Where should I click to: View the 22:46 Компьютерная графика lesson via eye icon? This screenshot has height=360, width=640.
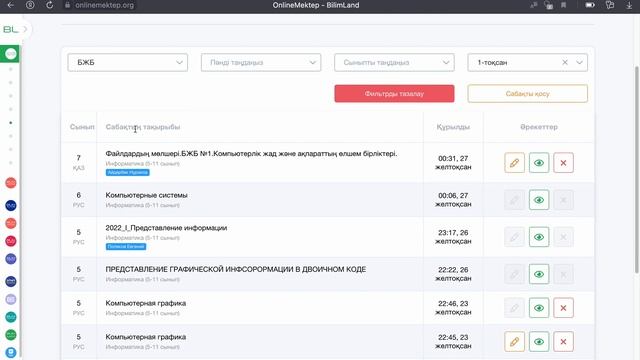539,308
